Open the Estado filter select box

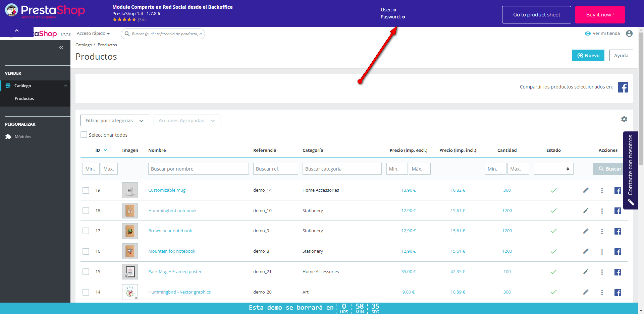click(553, 169)
